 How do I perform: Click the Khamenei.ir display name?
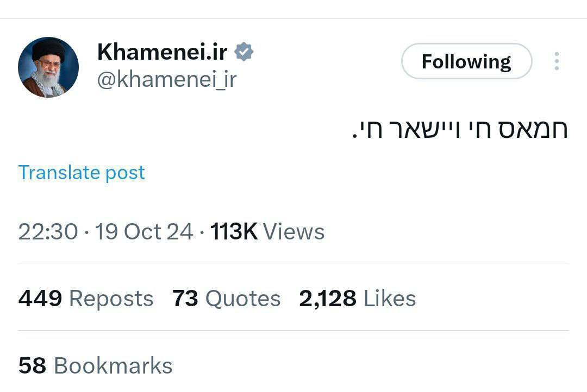point(162,52)
